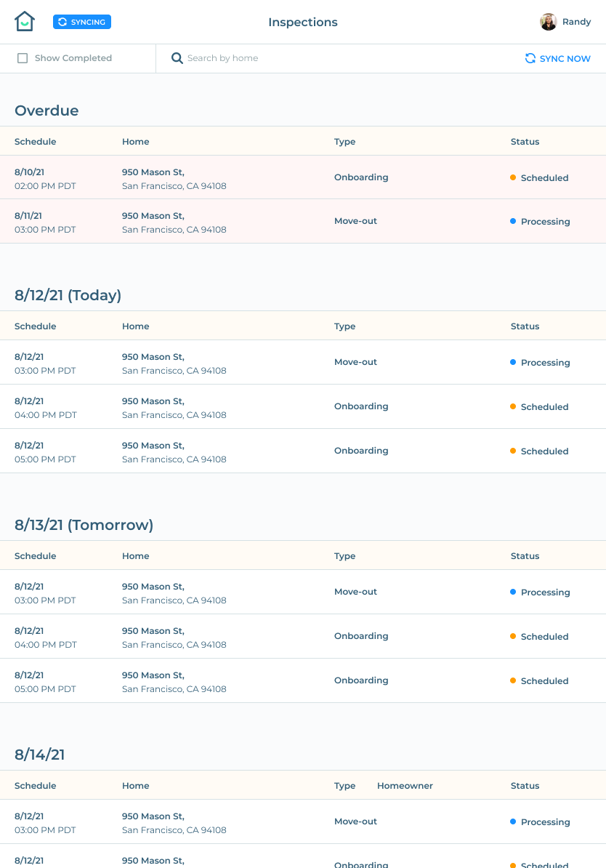Screen dimensions: 606x868
Task: Click orange status dot in first Overdue row
Action: coord(513,177)
